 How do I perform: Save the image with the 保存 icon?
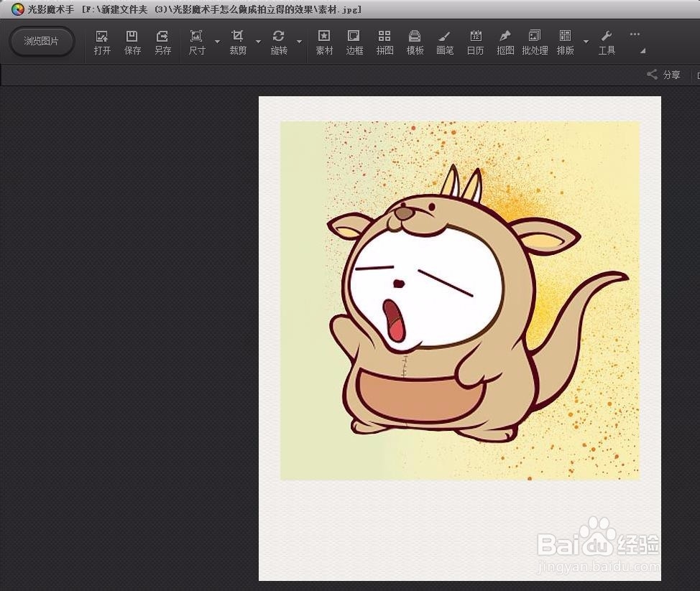coord(132,42)
